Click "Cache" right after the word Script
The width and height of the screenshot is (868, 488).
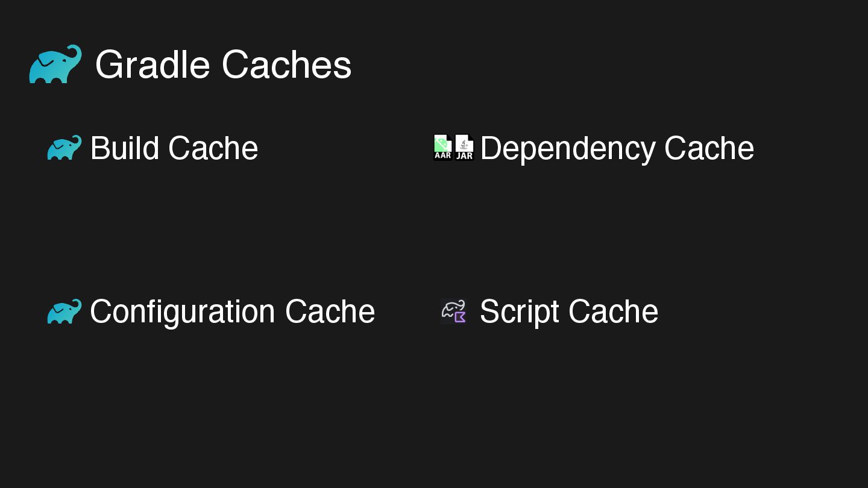[x=613, y=311]
